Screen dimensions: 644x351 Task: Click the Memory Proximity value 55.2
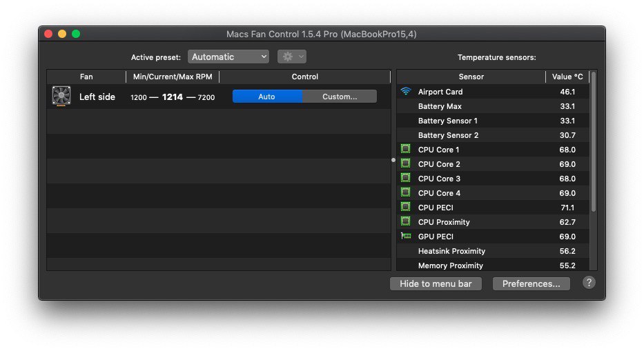point(567,265)
